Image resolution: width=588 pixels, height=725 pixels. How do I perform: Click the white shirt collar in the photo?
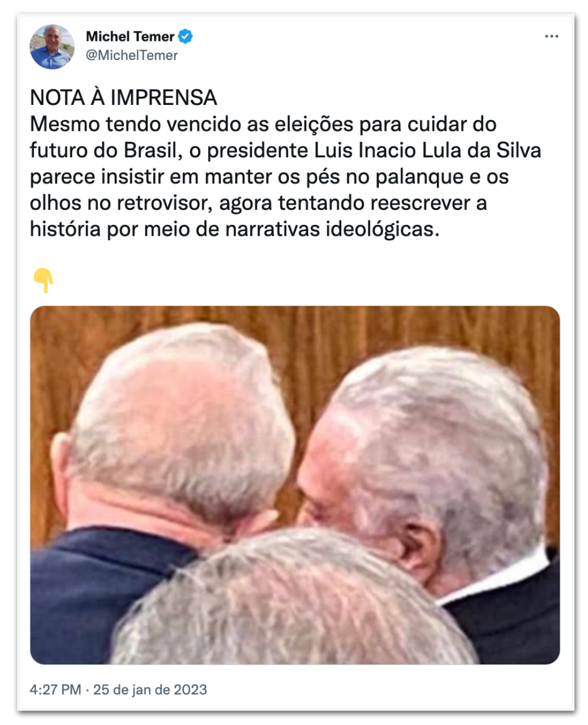[507, 576]
